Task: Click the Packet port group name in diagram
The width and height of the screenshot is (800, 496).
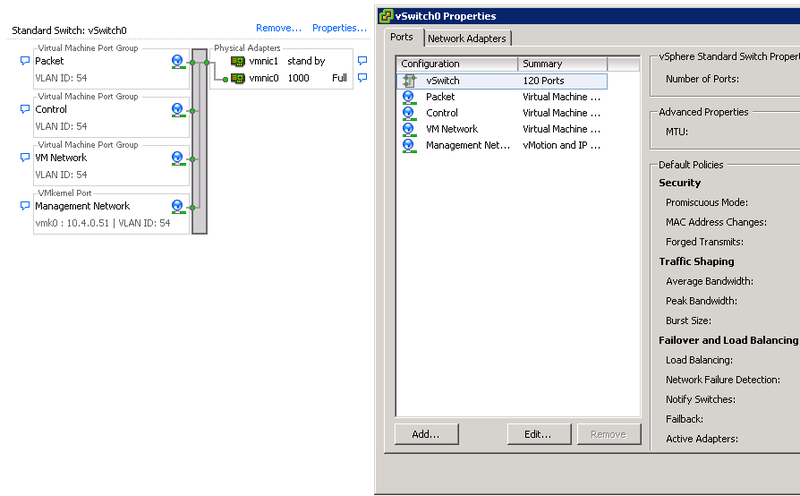Action: (x=49, y=61)
